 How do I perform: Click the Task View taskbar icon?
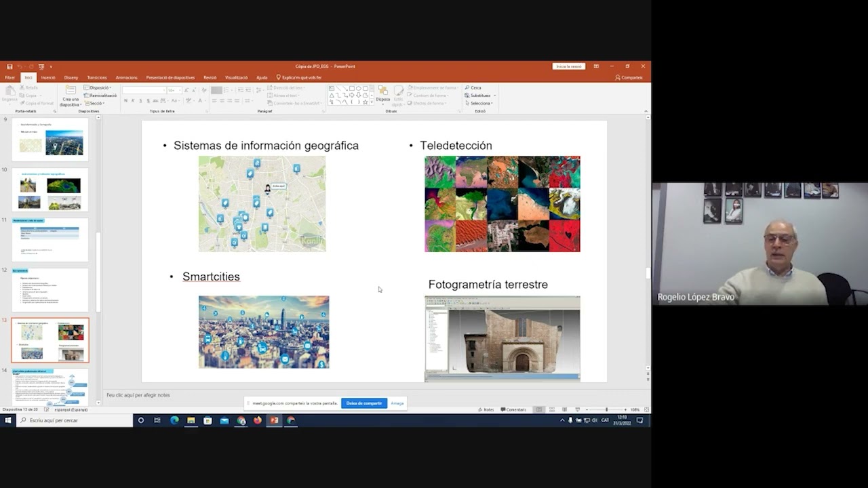pyautogui.click(x=157, y=420)
